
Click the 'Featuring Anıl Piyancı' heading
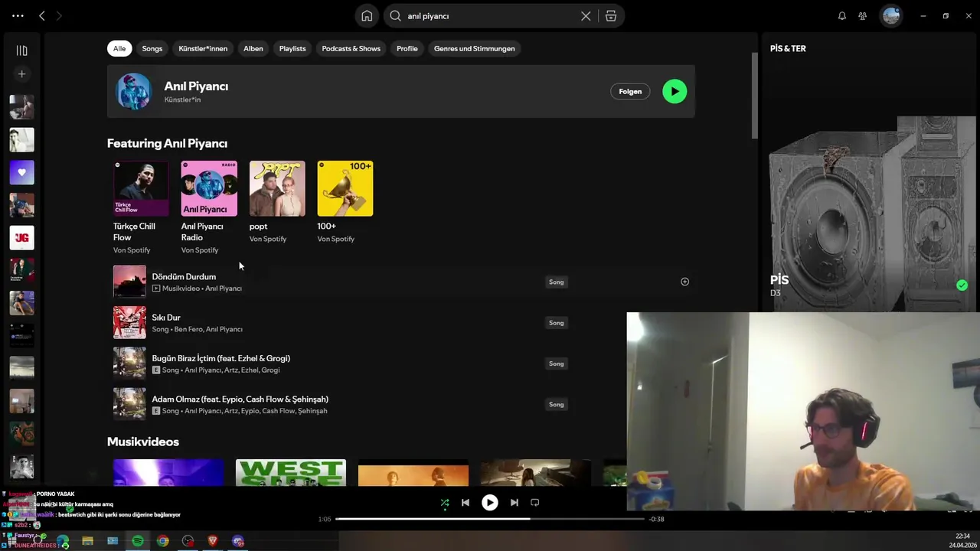(167, 143)
